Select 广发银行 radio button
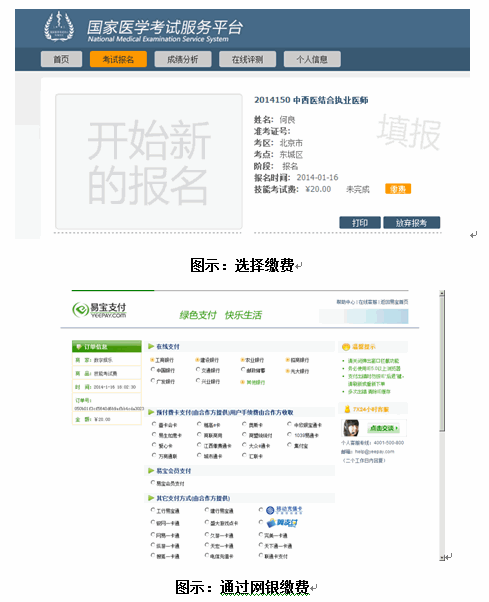Image resolution: width=489 pixels, height=602 pixels. 153,381
